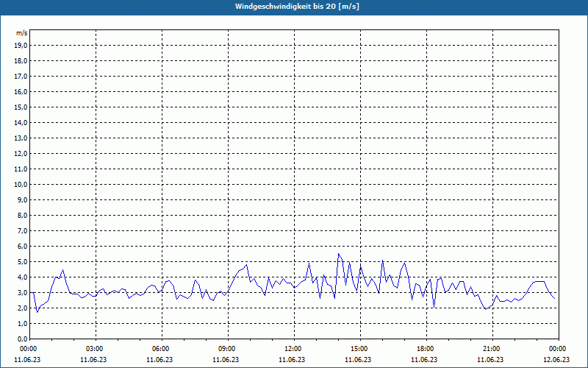This screenshot has height=368, width=588.
Task: Select y-axis value '10,0'
Action: 21,185
